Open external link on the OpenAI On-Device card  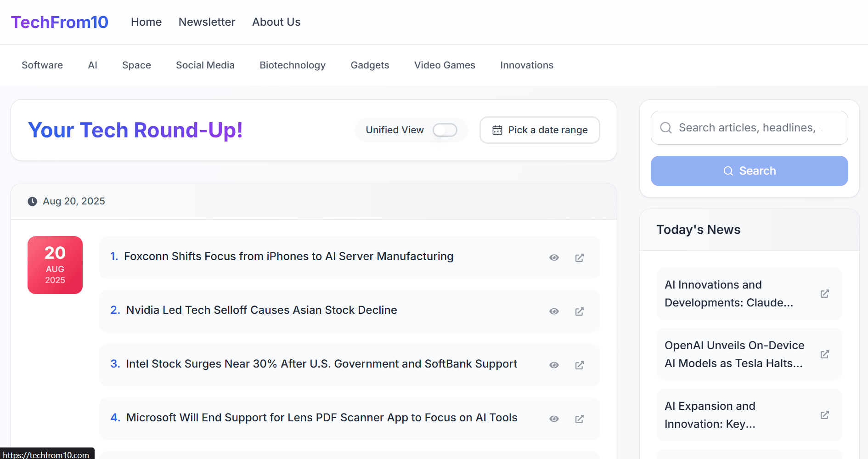[825, 354]
